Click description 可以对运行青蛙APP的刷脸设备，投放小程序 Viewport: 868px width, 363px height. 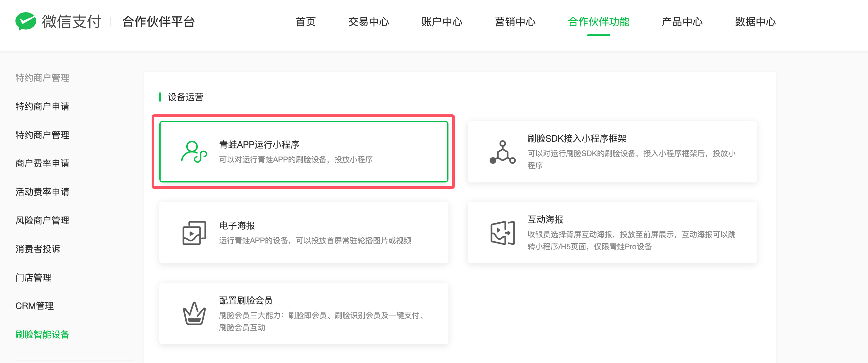[296, 159]
